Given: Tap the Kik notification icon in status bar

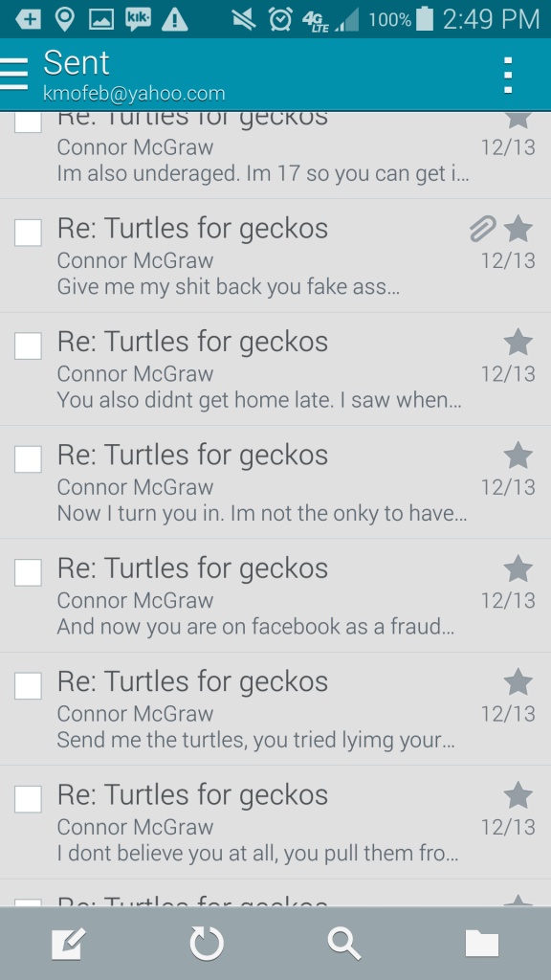Looking at the screenshot, I should coord(138,19).
